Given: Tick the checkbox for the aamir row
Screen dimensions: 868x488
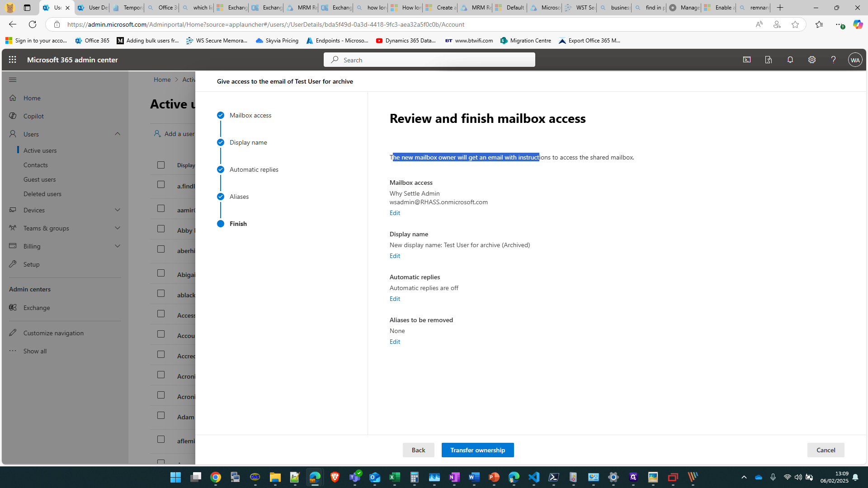Looking at the screenshot, I should click(161, 208).
